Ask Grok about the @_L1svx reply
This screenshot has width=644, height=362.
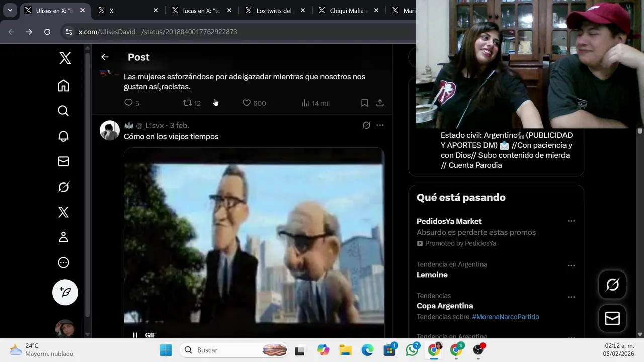(366, 125)
